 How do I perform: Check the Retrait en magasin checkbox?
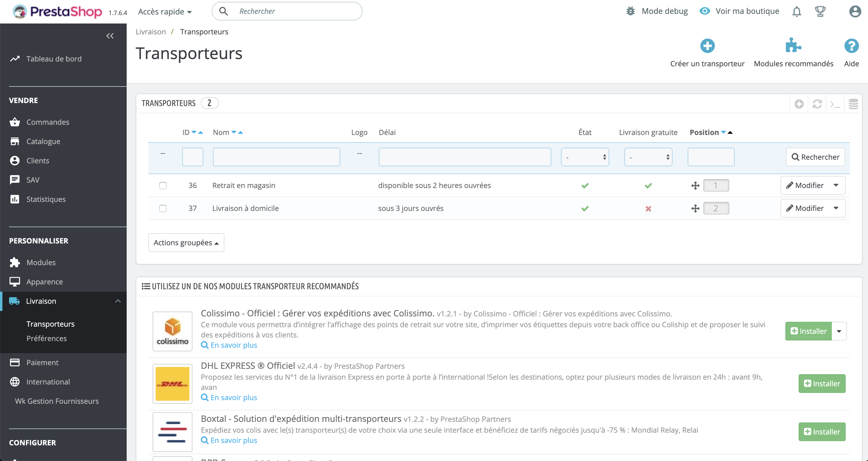(x=163, y=186)
